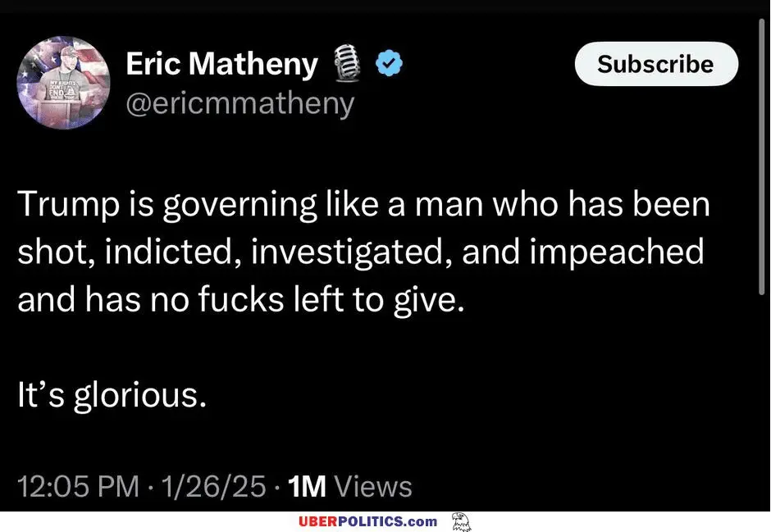This screenshot has height=532, width=771.
Task: Click the eagle logo in the footer
Action: coord(460,522)
